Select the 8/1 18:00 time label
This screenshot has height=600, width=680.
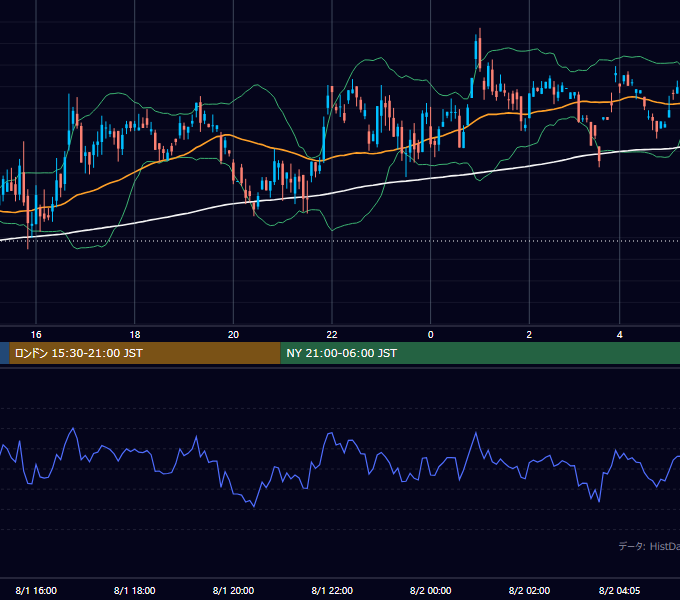click(134, 590)
